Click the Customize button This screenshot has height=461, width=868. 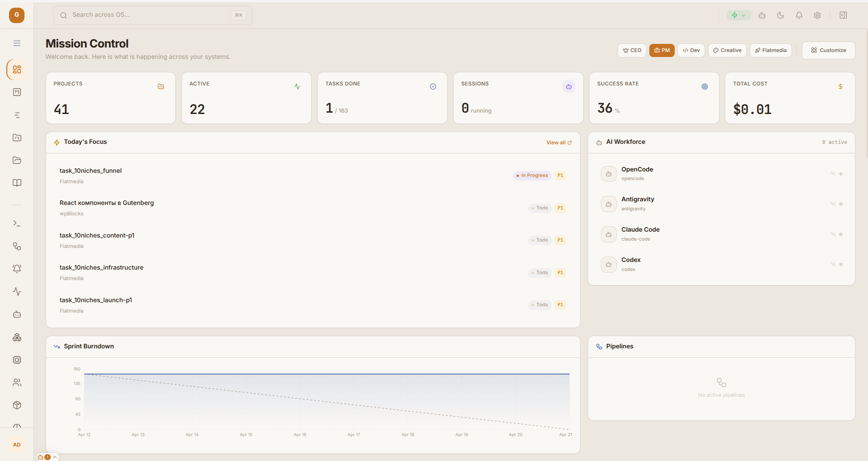[x=829, y=50]
